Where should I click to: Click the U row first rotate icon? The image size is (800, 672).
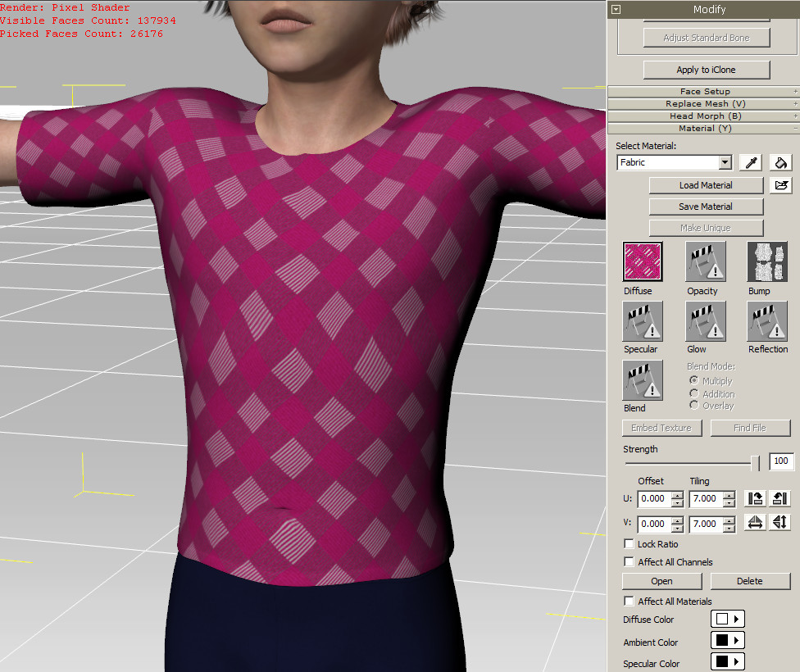pos(755,498)
